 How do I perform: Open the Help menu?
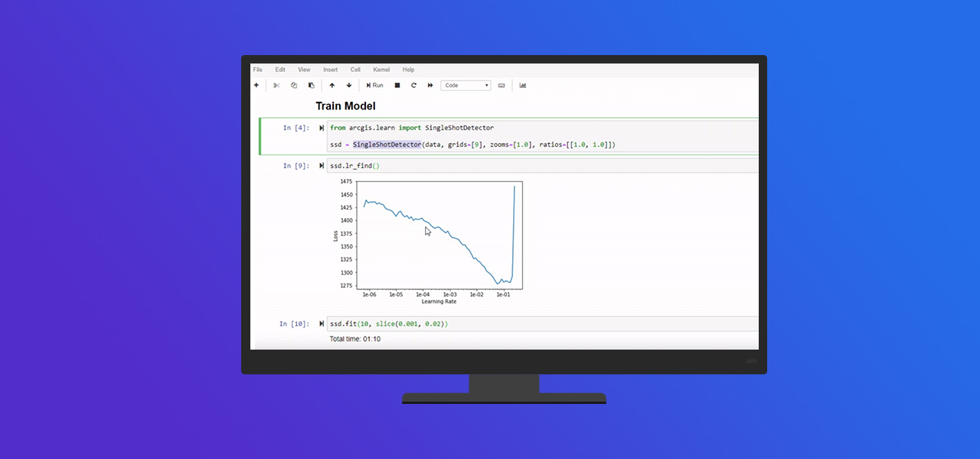pyautogui.click(x=408, y=70)
